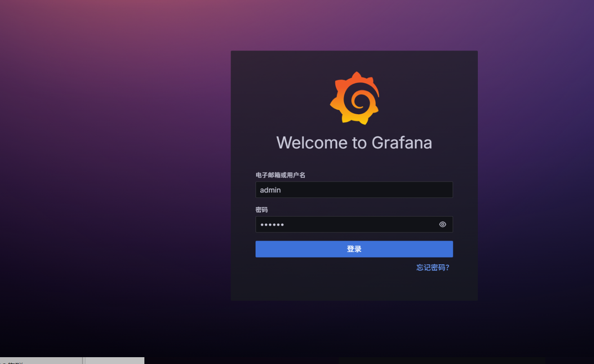
Task: Click the gray panel at the bottom-left corner
Action: point(41,360)
